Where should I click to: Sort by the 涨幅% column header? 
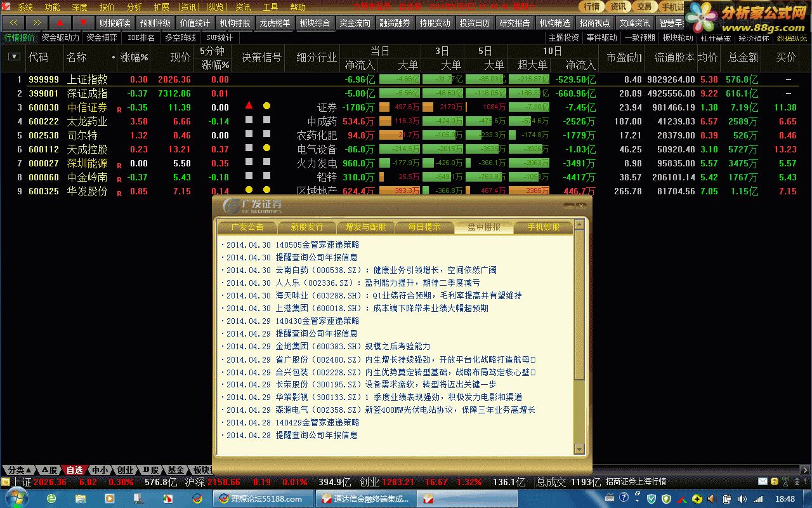click(134, 57)
